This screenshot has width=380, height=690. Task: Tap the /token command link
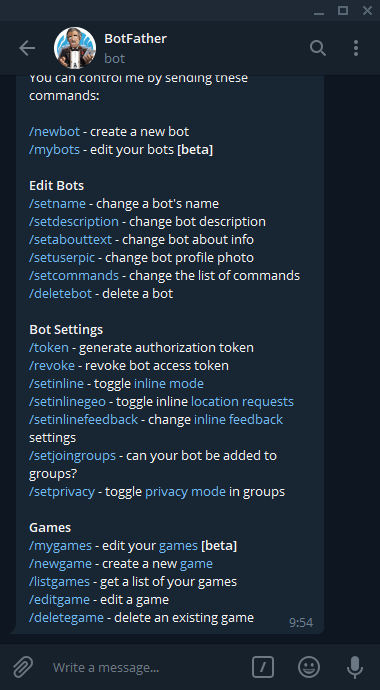click(49, 348)
